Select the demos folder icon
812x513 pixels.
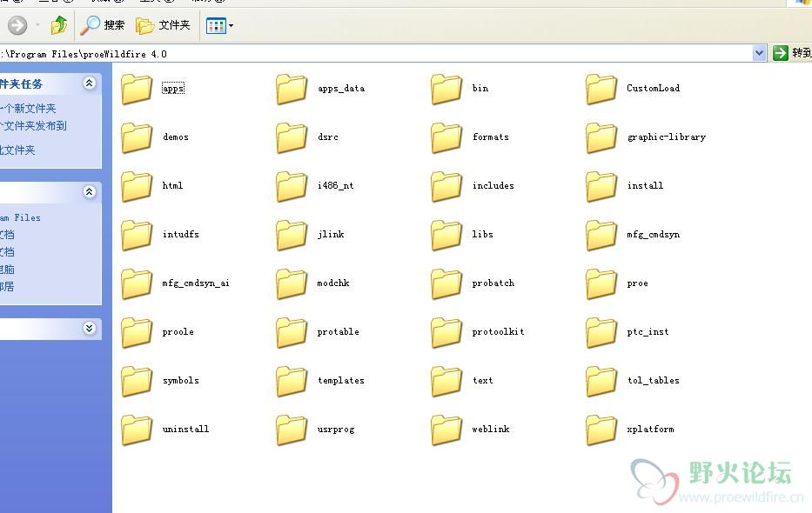137,137
